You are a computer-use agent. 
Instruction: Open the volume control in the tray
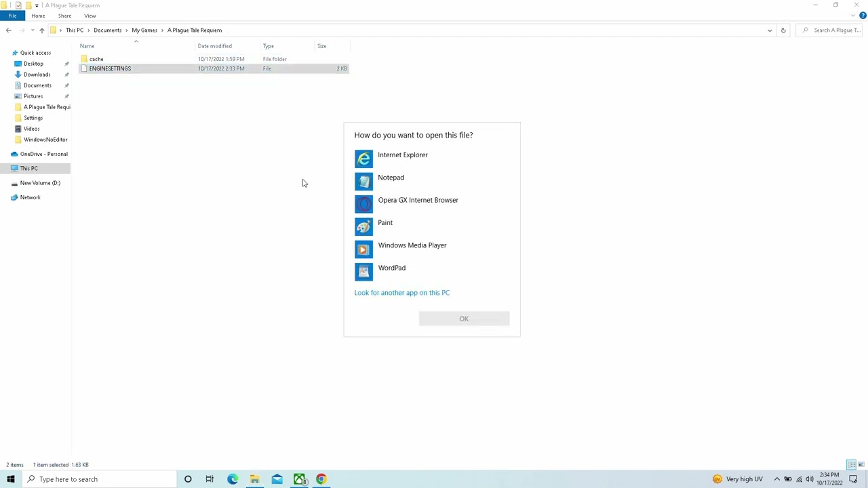(809, 479)
